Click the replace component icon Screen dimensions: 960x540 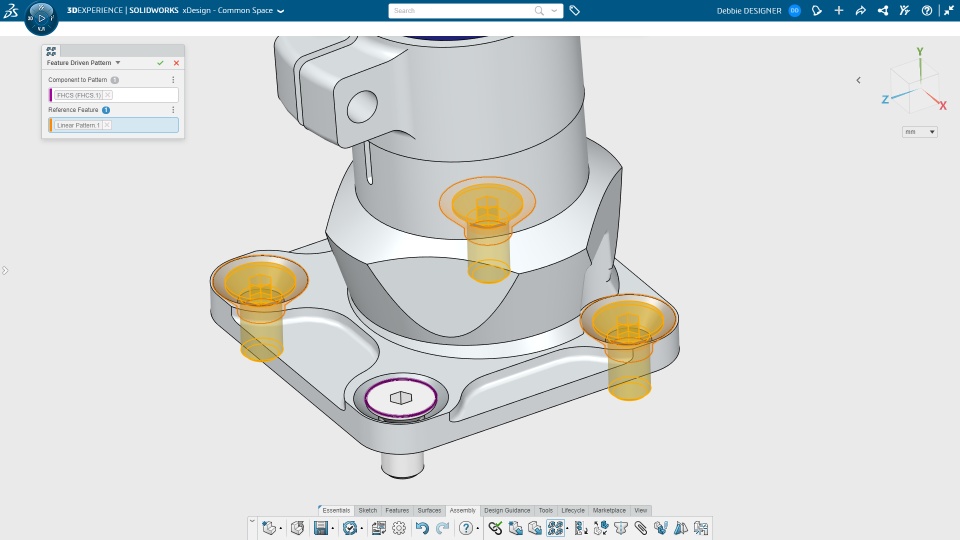tap(535, 528)
